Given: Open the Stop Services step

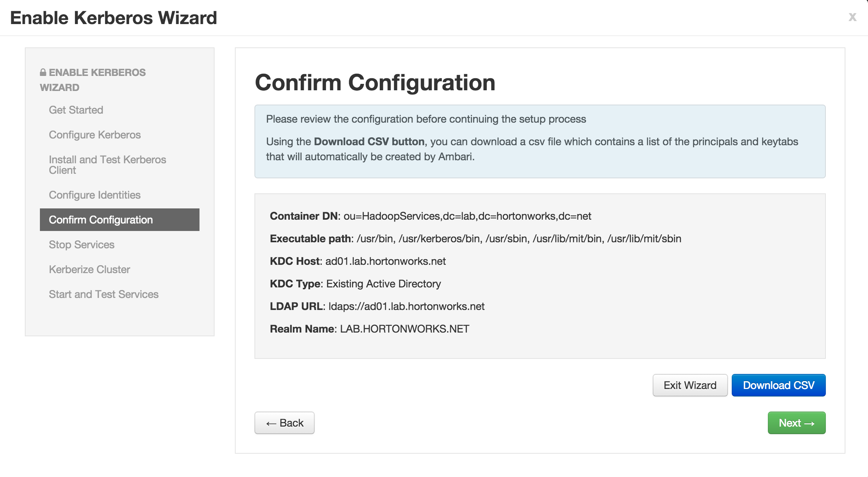Looking at the screenshot, I should pyautogui.click(x=82, y=245).
